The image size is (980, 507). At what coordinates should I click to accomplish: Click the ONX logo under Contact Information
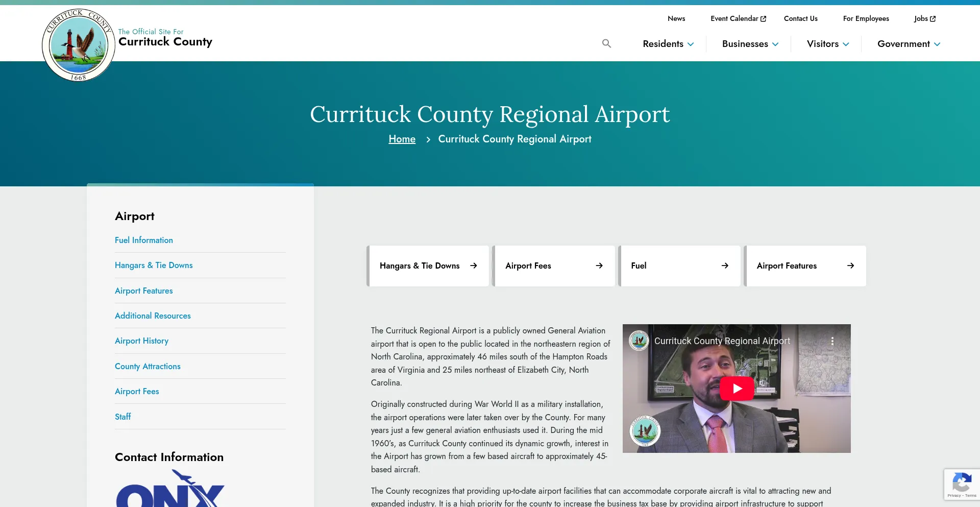(x=170, y=489)
